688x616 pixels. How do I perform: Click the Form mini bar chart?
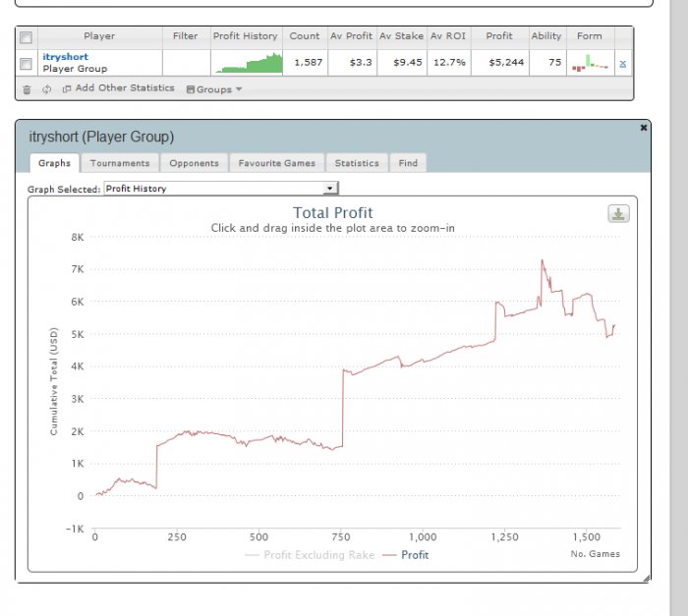click(590, 63)
